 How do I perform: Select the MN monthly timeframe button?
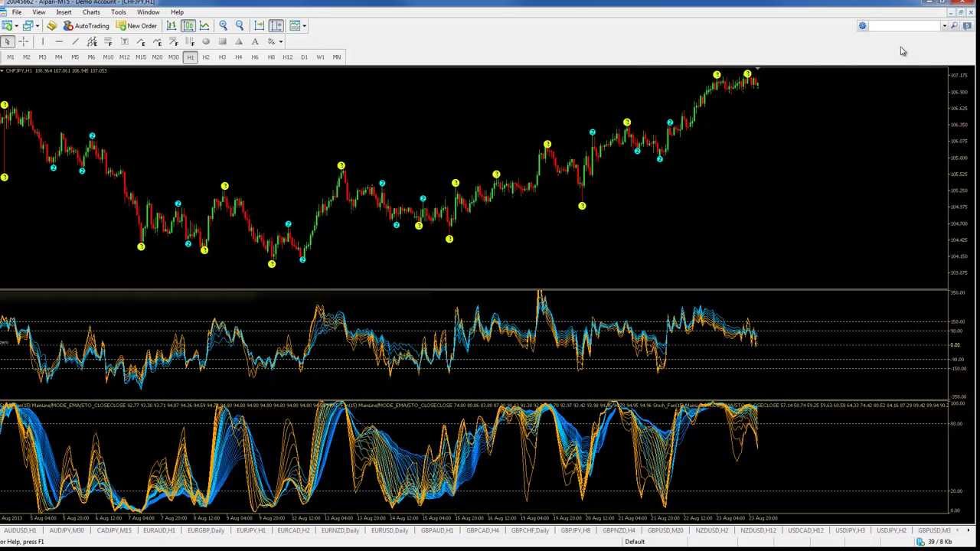click(x=336, y=57)
